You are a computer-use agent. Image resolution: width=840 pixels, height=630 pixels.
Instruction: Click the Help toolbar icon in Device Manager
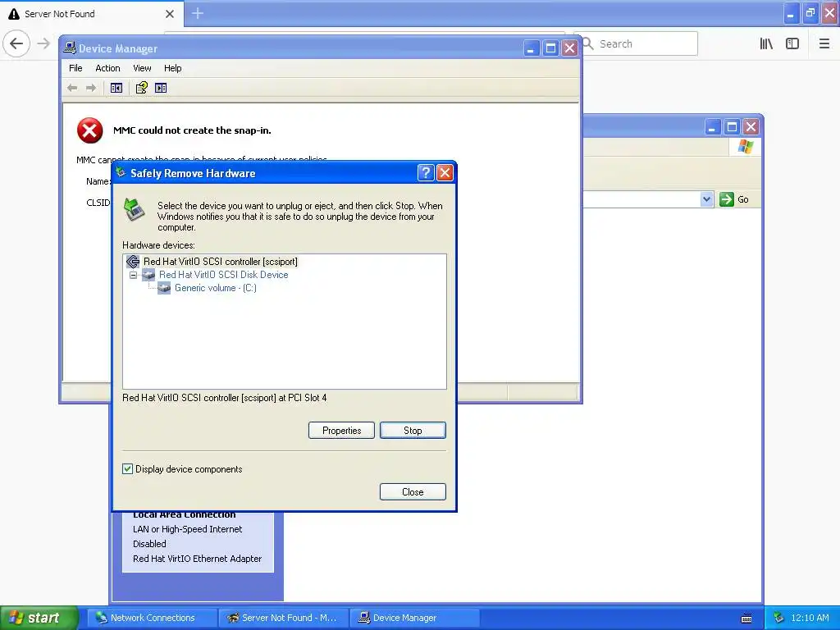click(x=141, y=88)
